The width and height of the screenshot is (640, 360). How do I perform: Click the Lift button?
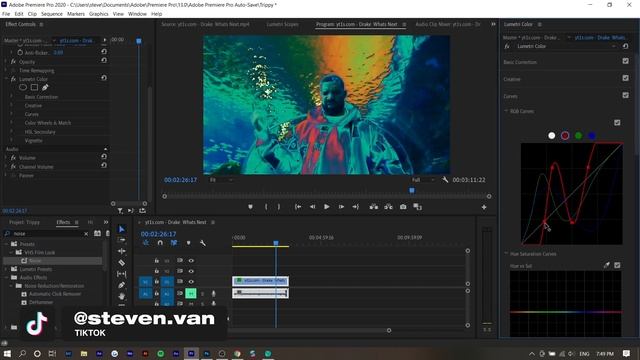373,207
